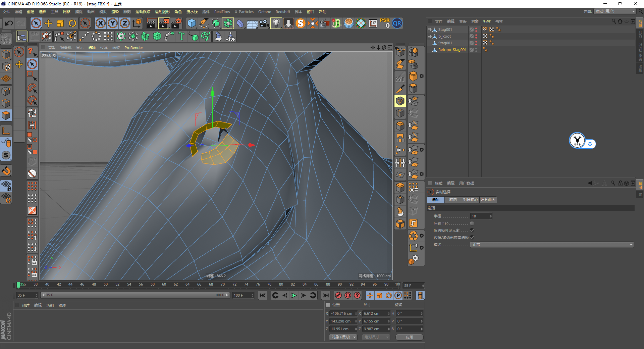Viewport: 644px width, 349px height.
Task: Click the Cube primitive icon
Action: pyautogui.click(x=192, y=23)
